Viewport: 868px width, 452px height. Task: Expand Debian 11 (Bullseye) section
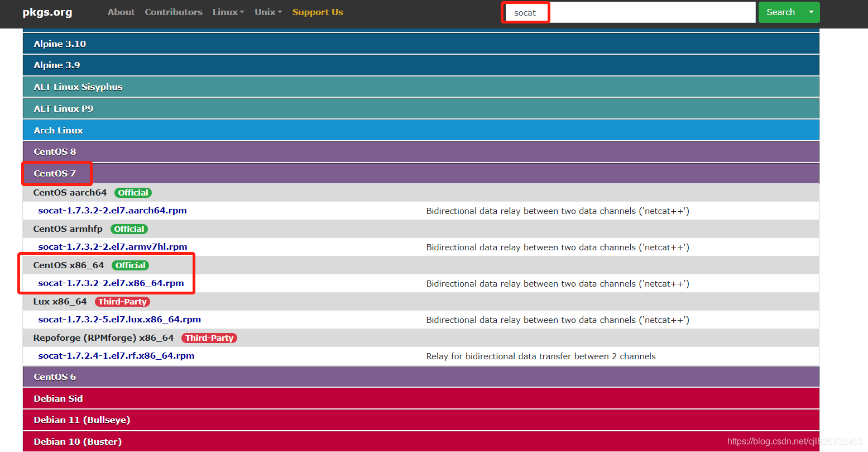pyautogui.click(x=421, y=420)
